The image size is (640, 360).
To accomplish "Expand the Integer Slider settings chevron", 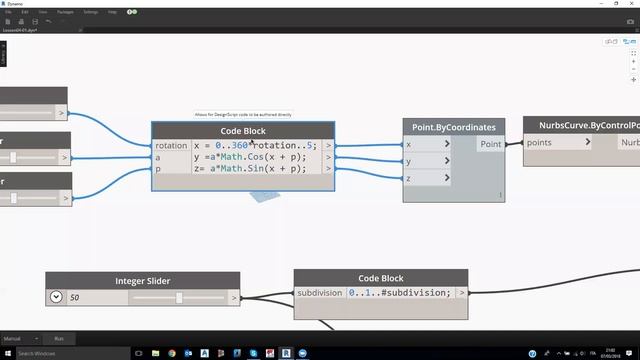I will (x=56, y=297).
